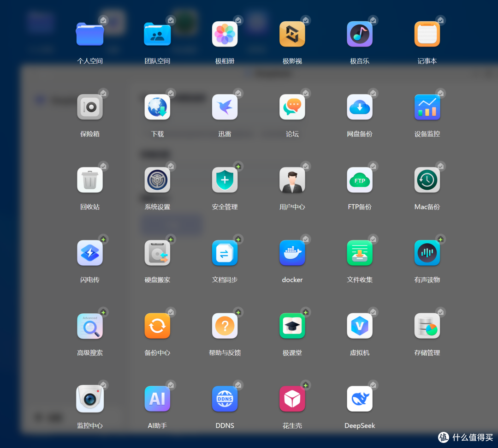Open the 团队空间 shared folder app

pyautogui.click(x=157, y=34)
